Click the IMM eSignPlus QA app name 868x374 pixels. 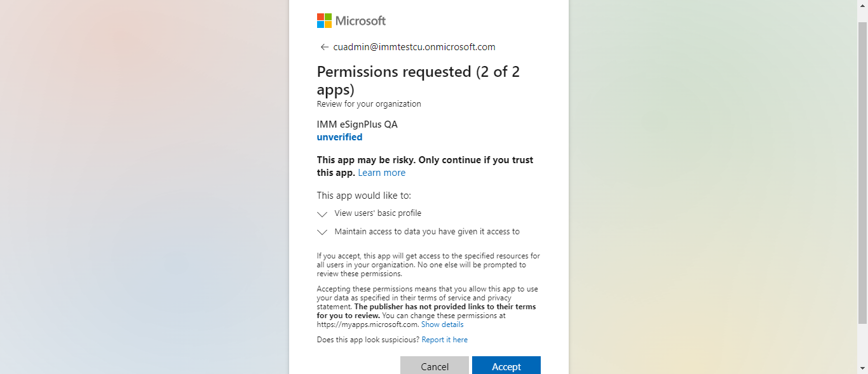coord(357,124)
